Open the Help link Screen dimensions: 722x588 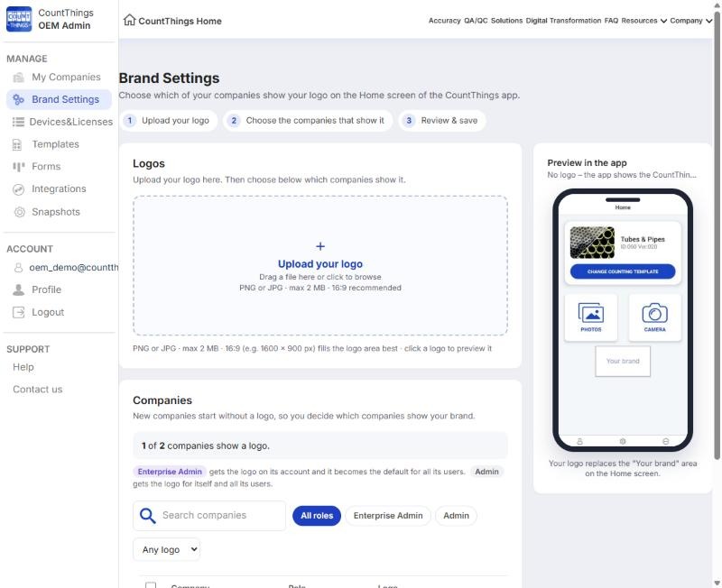[x=23, y=367]
